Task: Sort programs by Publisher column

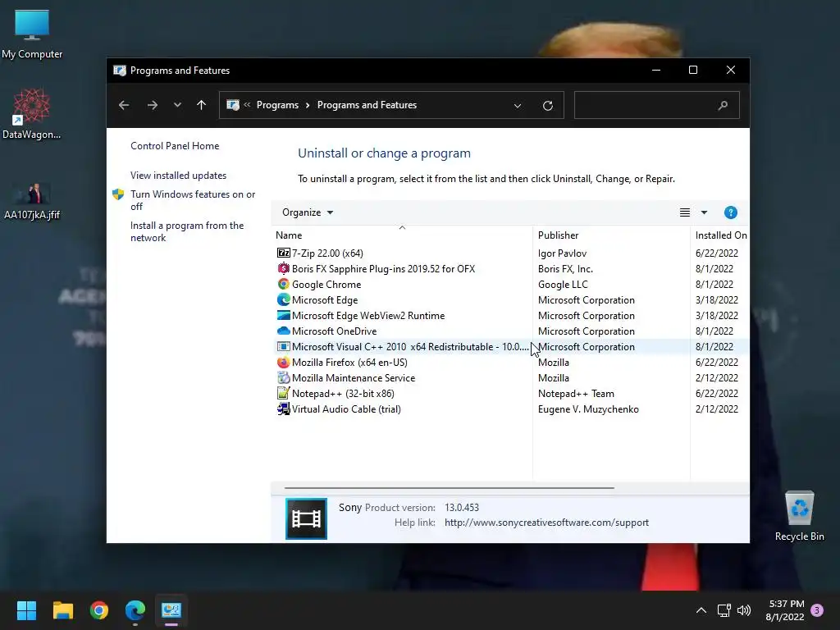Action: pos(611,235)
